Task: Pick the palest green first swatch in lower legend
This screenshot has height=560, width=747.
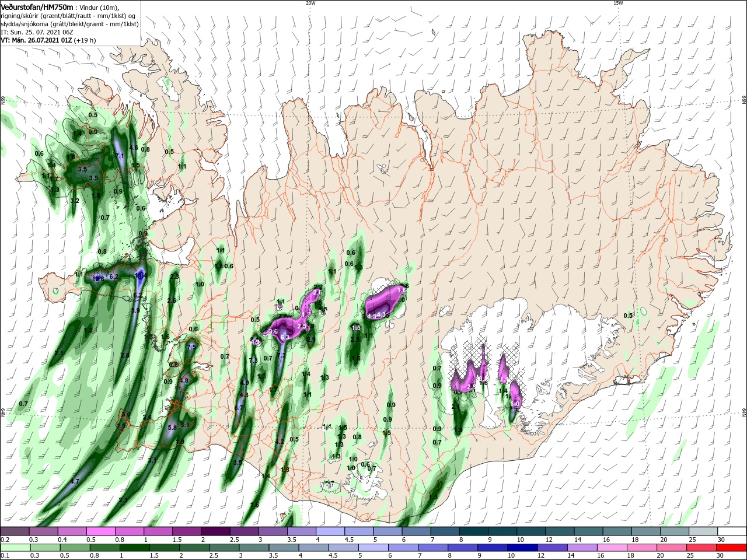Action: tap(16, 548)
